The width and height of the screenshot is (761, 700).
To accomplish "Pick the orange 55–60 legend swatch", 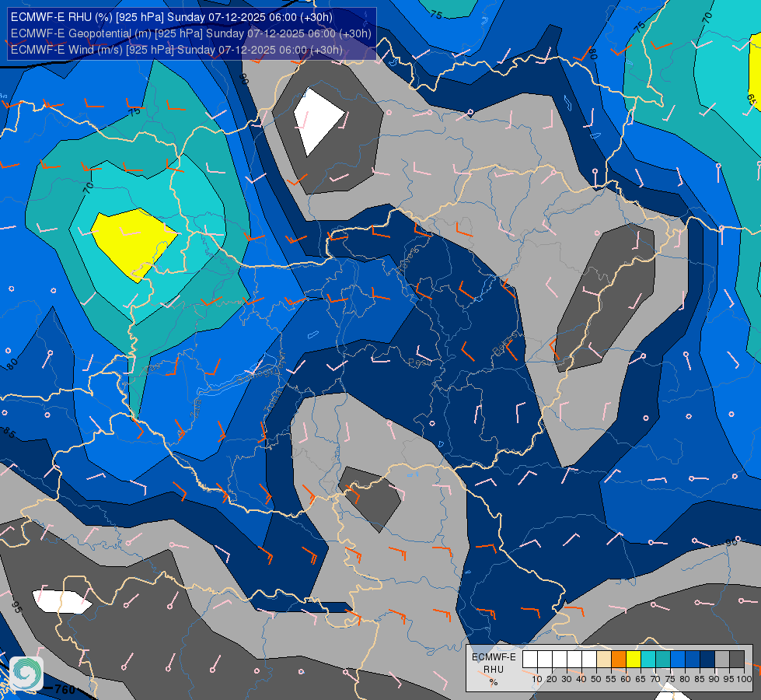I will click(619, 659).
